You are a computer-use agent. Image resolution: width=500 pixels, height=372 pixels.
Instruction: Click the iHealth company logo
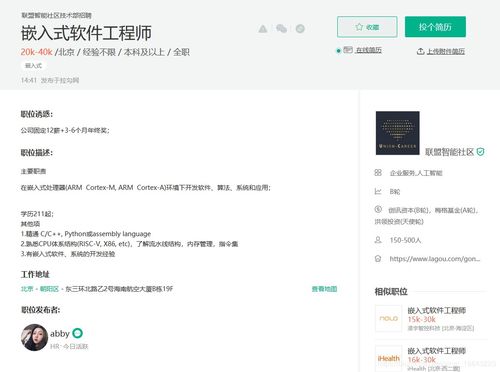point(388,358)
